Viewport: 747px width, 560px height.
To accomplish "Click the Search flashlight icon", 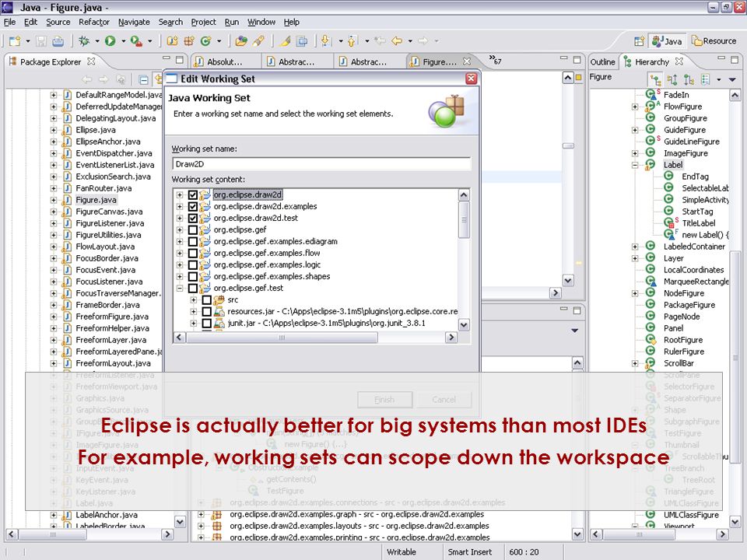I will pyautogui.click(x=258, y=41).
